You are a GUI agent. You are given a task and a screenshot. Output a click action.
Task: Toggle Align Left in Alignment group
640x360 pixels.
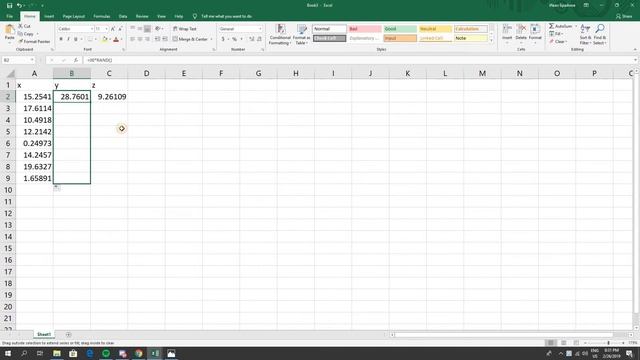coord(132,39)
